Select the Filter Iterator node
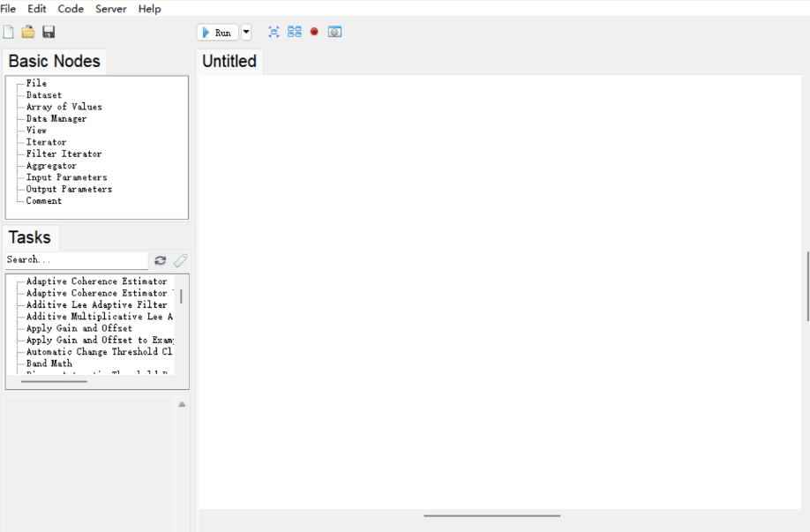This screenshot has width=810, height=532. click(64, 154)
